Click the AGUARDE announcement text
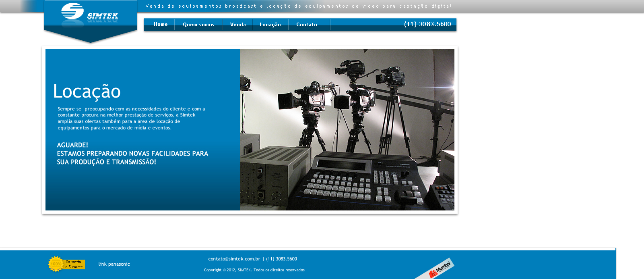Image resolution: width=644 pixels, height=279 pixels. coord(132,154)
